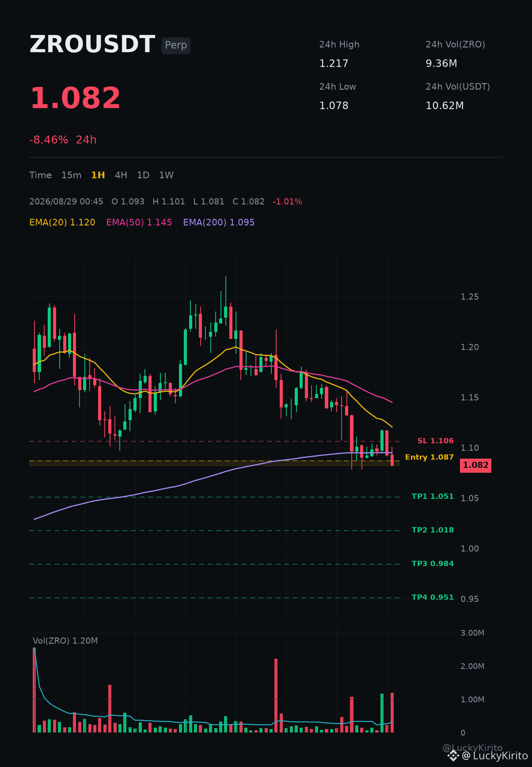Click the EMA(50) 1.145 indicator label
532x767 pixels.
tap(139, 223)
